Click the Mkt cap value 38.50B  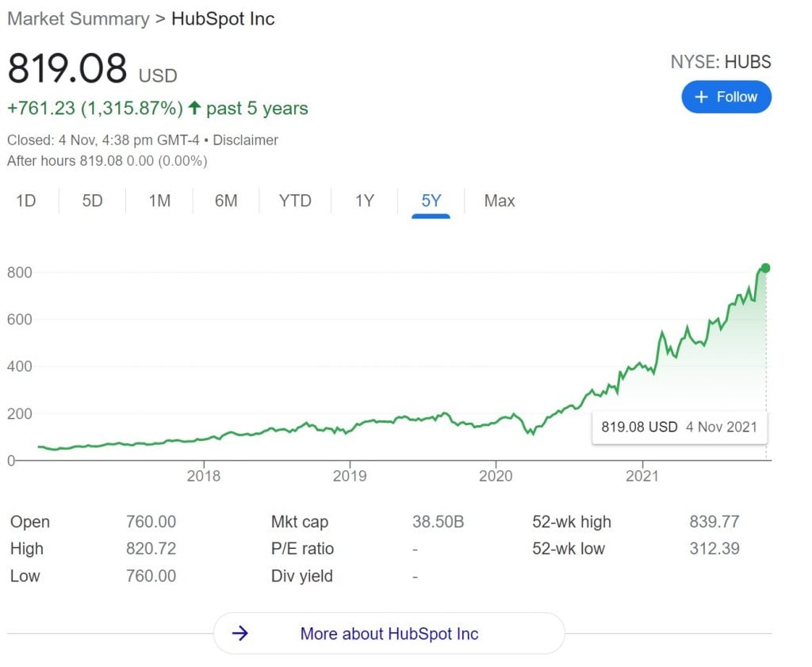click(x=438, y=522)
